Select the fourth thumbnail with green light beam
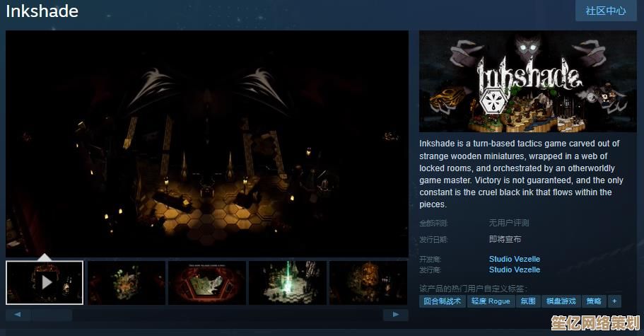 pyautogui.click(x=288, y=282)
